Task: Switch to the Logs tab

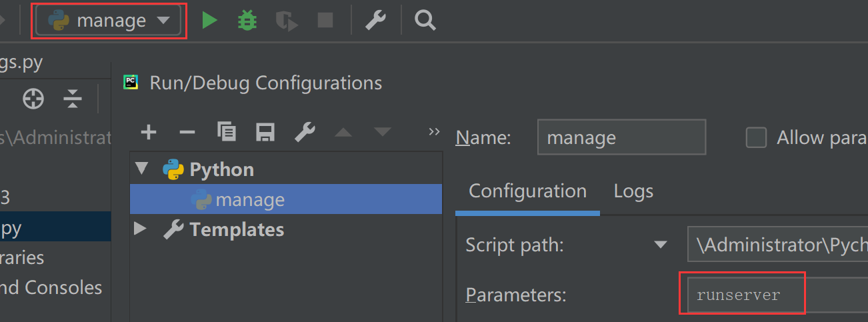Action: point(633,191)
